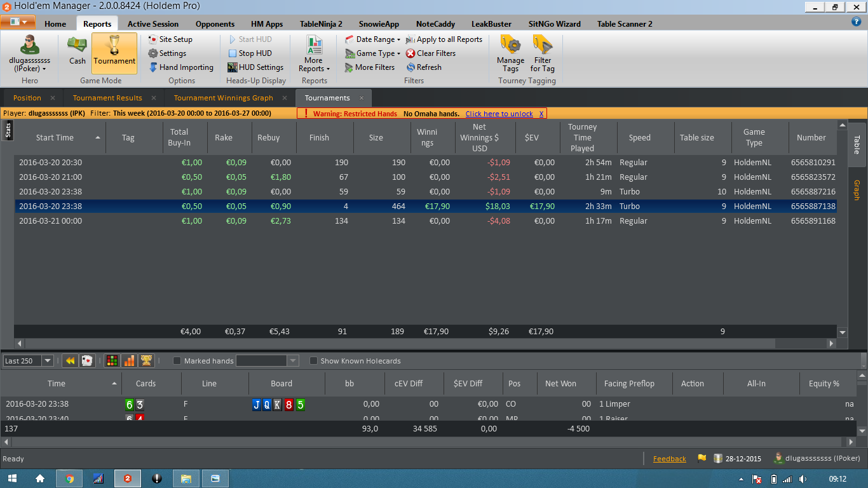Open the Home ribbon tab
868x488 pixels.
coord(55,24)
